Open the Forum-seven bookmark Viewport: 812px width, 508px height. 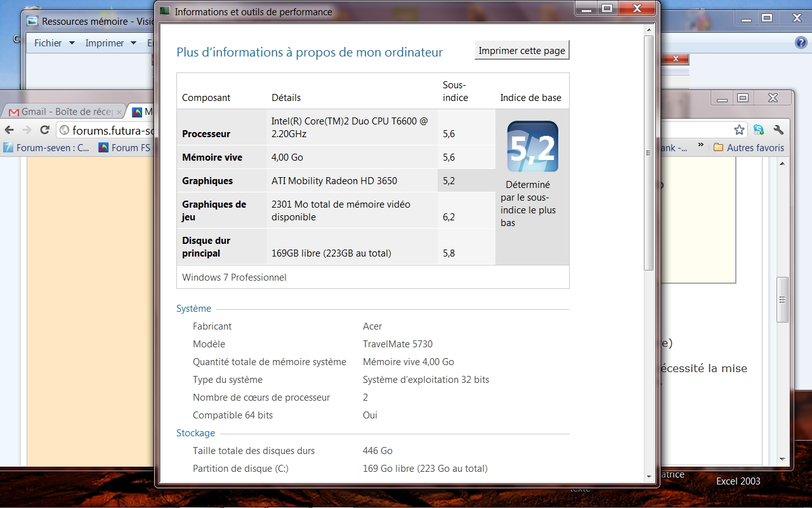point(46,147)
